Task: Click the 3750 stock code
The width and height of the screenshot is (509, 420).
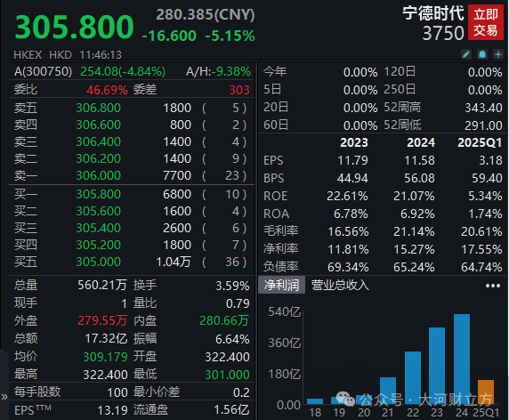Action: click(x=443, y=33)
